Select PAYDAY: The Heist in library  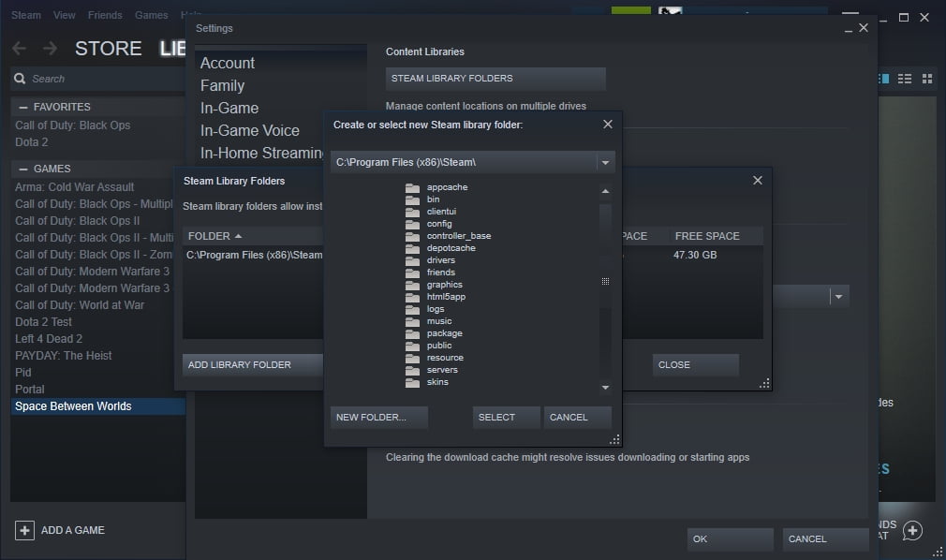tap(64, 356)
